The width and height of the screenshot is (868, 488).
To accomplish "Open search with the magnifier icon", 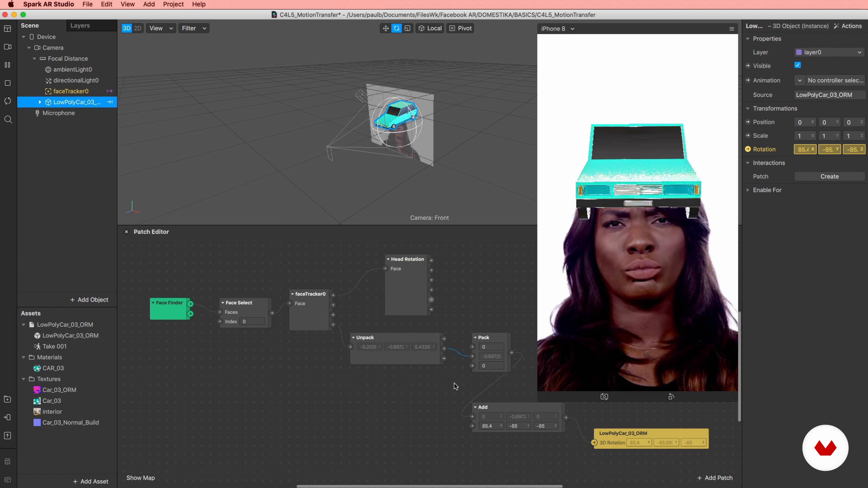I will 8,119.
